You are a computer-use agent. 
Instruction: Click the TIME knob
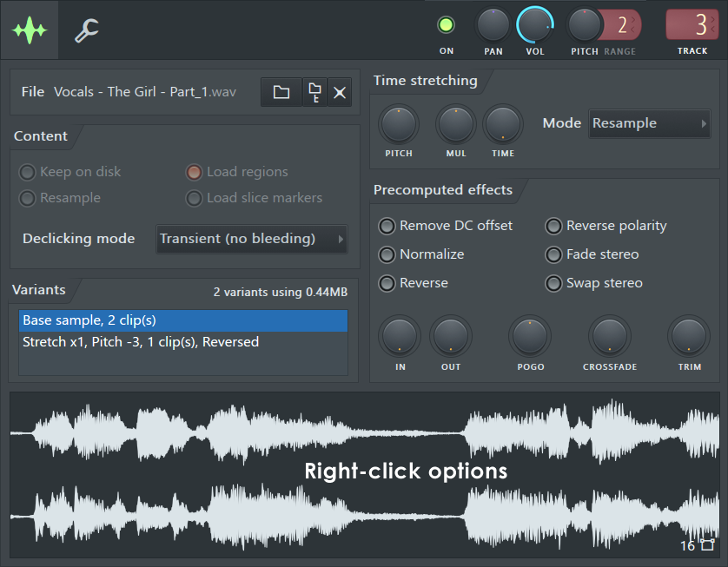coord(503,124)
